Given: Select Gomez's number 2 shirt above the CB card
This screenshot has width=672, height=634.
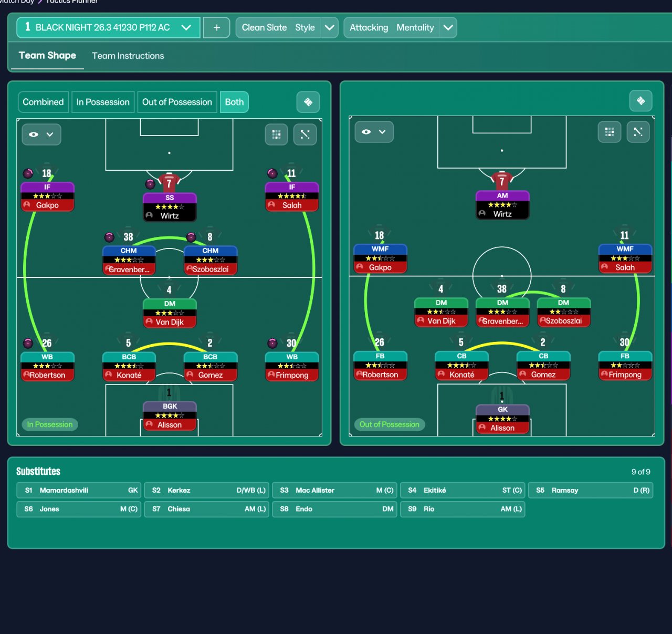Looking at the screenshot, I should pos(543,342).
